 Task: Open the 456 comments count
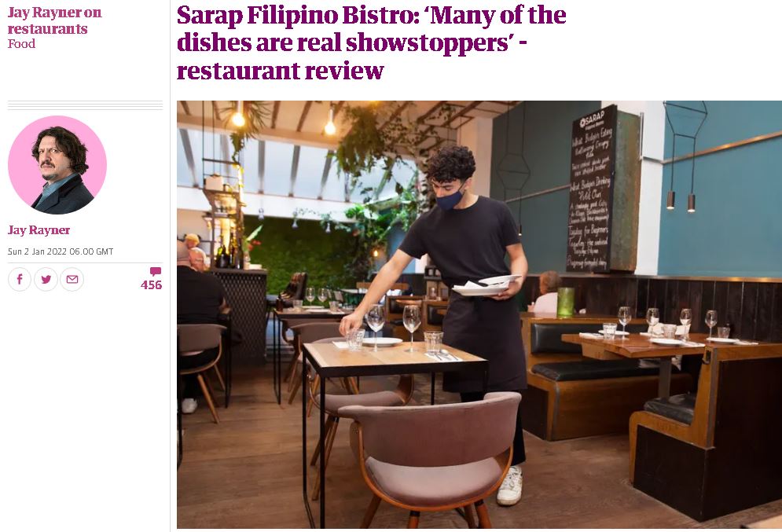[x=151, y=285]
